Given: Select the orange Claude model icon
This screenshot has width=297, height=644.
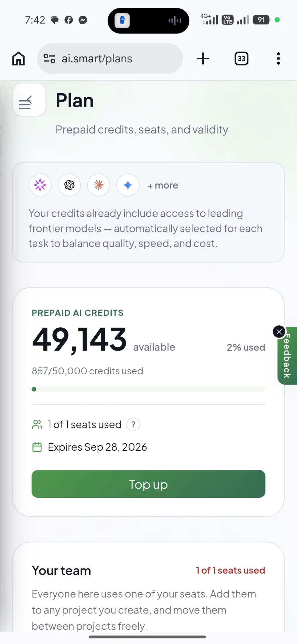Looking at the screenshot, I should point(99,185).
